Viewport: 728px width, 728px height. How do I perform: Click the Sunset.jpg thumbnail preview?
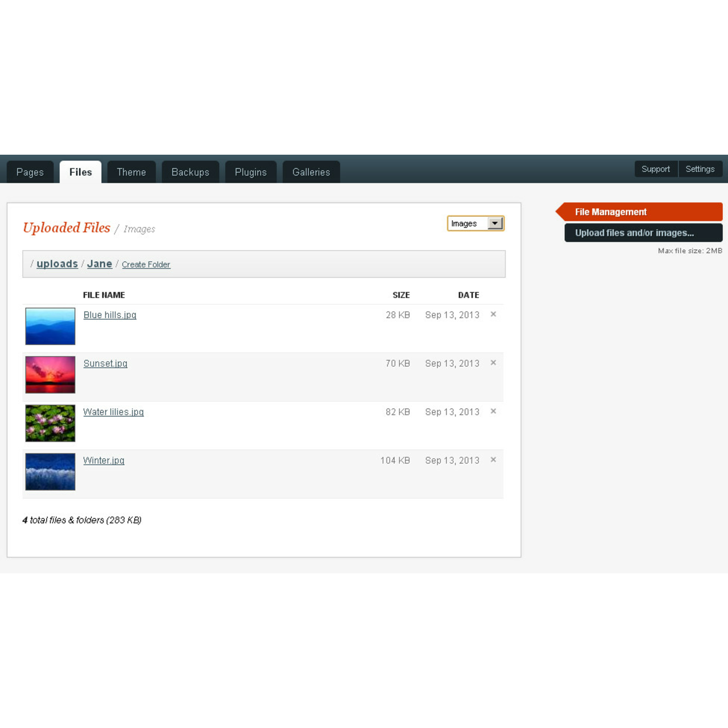(50, 375)
